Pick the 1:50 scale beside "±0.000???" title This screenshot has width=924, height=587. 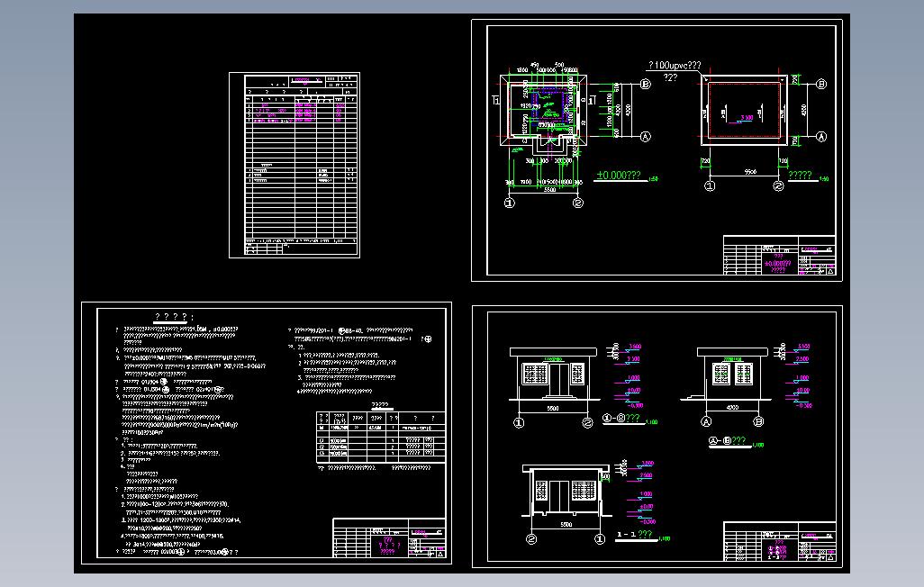point(654,178)
